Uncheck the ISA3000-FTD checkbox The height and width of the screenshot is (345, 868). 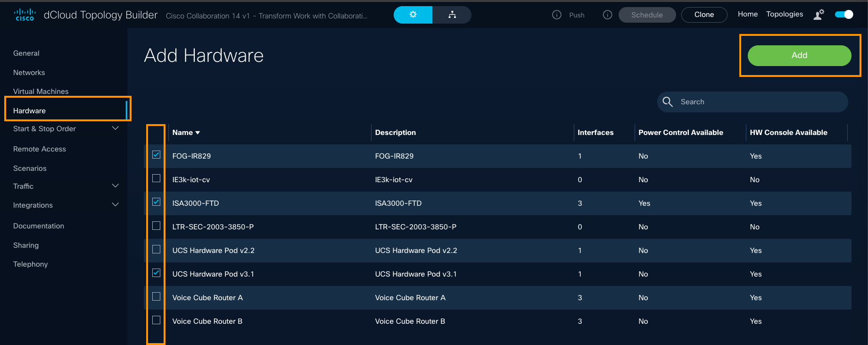coord(157,202)
